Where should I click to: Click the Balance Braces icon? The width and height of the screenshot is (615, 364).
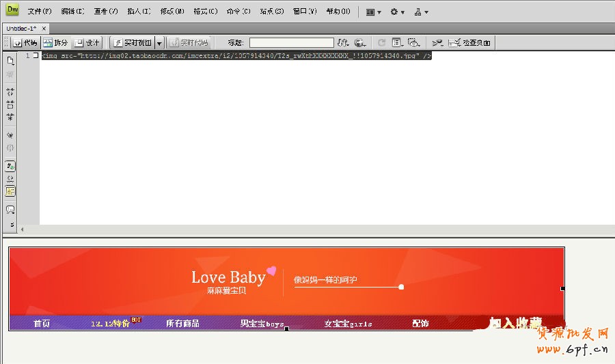(x=10, y=148)
